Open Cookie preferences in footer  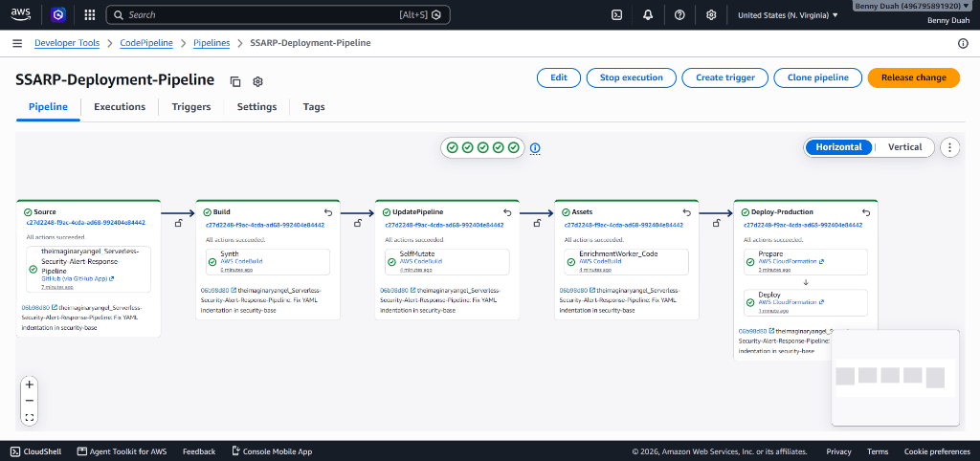[x=937, y=451]
